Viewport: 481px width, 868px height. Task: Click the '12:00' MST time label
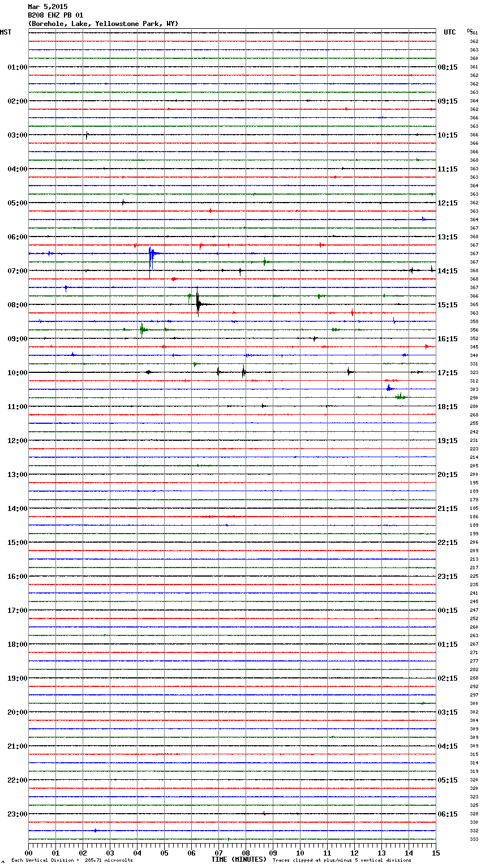[x=18, y=441]
